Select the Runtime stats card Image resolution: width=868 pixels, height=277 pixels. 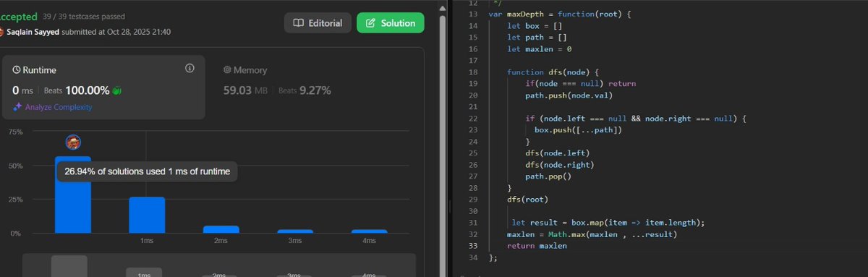[x=104, y=87]
